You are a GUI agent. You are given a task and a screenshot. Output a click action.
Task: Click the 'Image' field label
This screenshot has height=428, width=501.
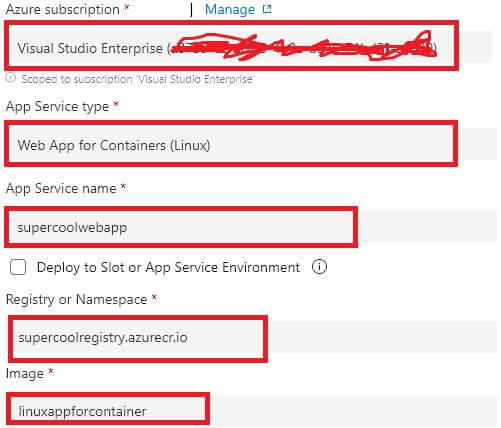25,373
